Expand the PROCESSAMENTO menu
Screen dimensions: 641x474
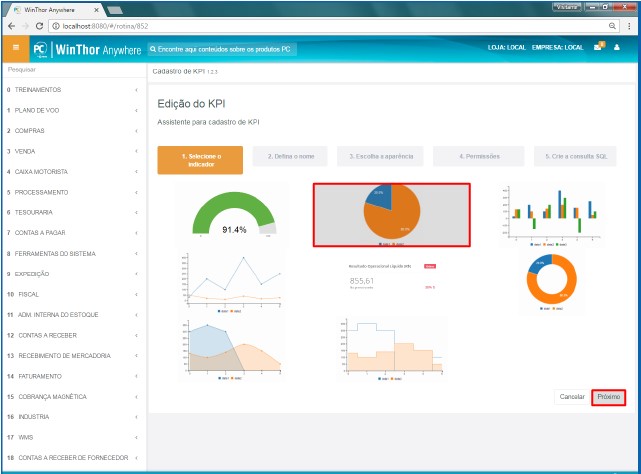74,192
